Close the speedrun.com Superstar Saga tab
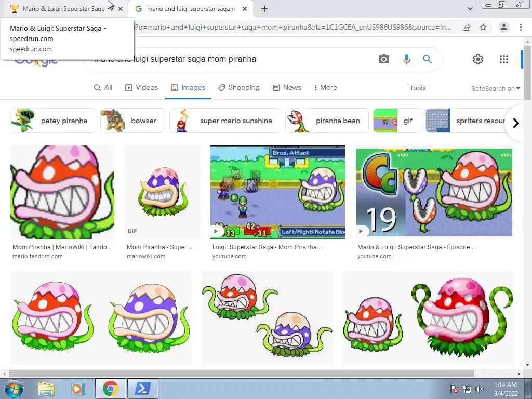Image resolution: width=532 pixels, height=399 pixels. 121,9
